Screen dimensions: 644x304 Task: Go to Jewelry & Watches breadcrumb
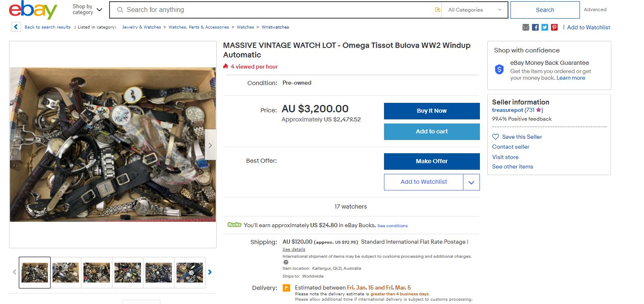pos(141,27)
